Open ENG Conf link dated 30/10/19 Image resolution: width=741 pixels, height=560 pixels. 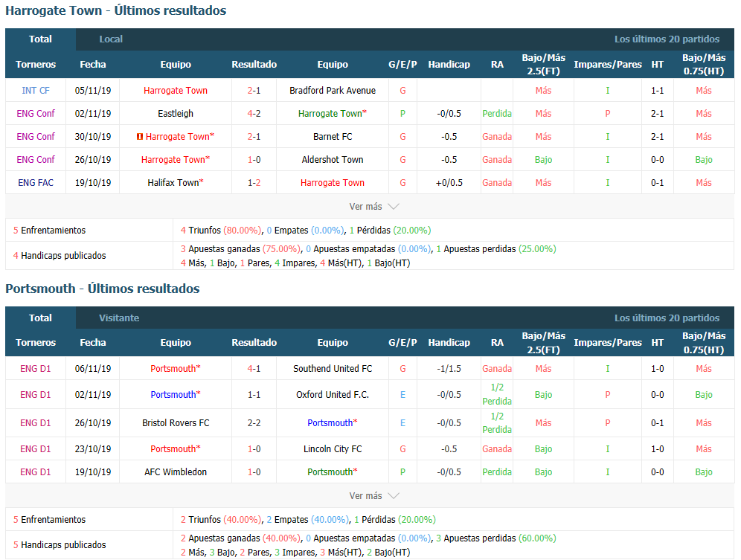coord(36,137)
